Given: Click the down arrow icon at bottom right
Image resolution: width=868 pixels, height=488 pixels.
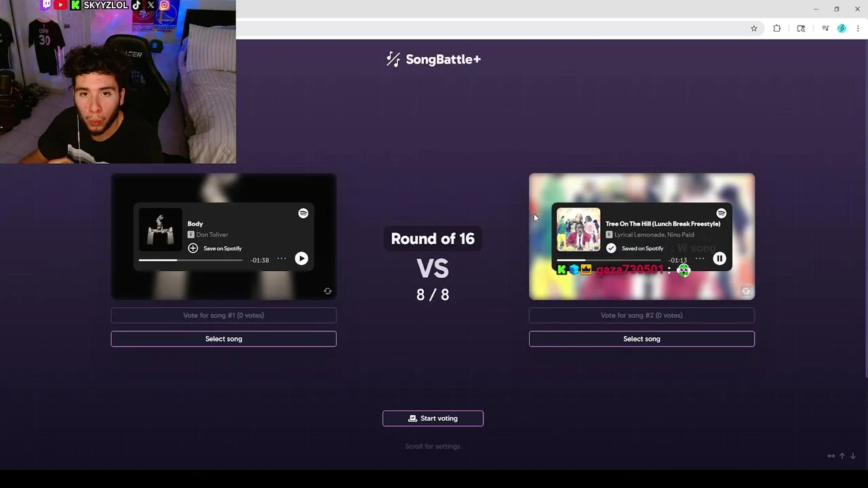Looking at the screenshot, I should click(853, 456).
